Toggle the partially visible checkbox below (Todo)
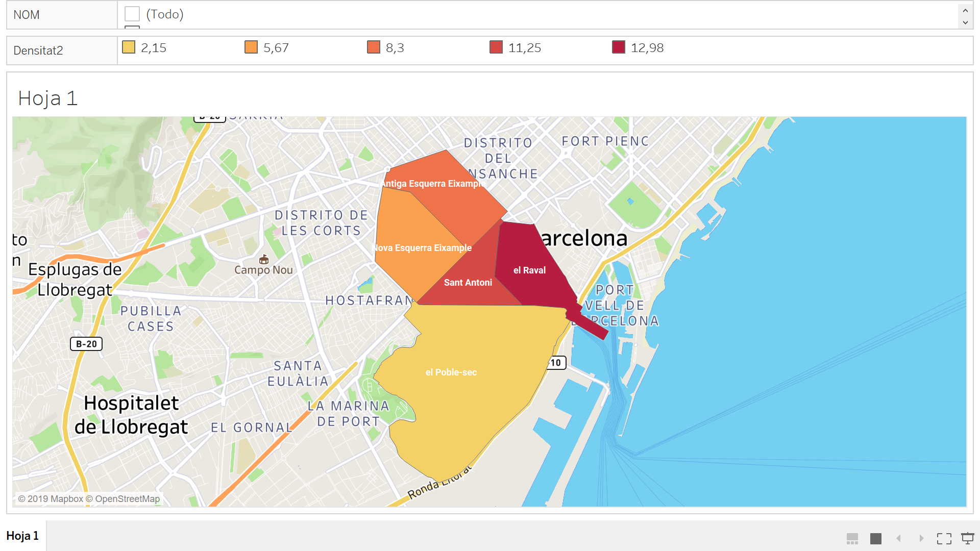 (132, 27)
